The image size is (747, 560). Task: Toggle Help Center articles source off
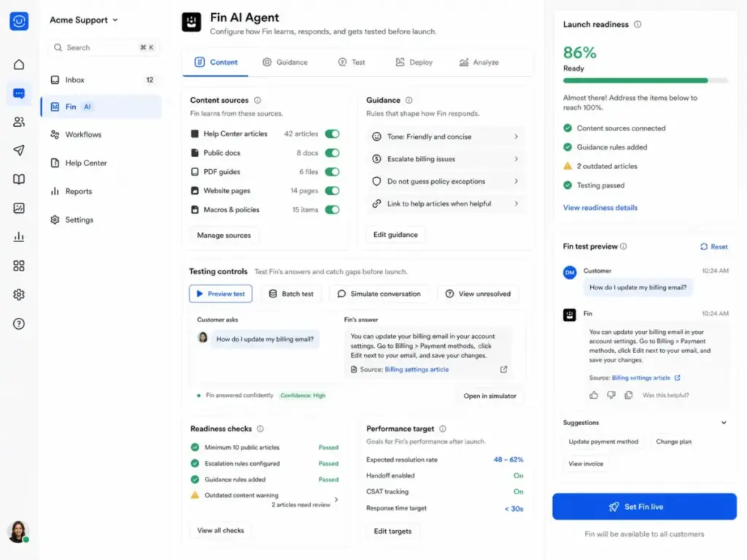(x=332, y=134)
